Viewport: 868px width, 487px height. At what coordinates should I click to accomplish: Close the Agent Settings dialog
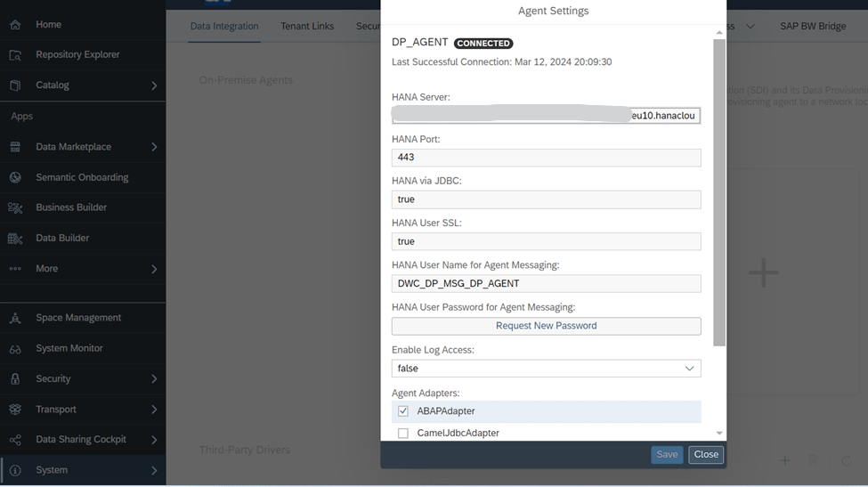(706, 454)
